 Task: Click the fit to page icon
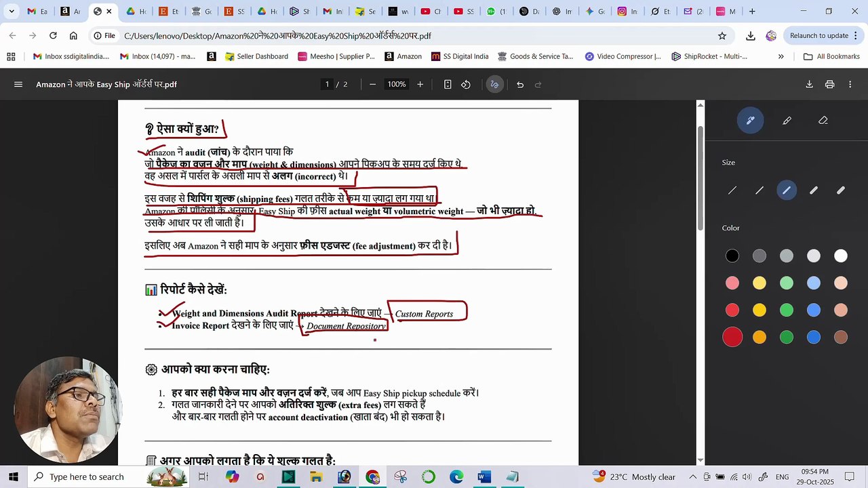tap(448, 85)
